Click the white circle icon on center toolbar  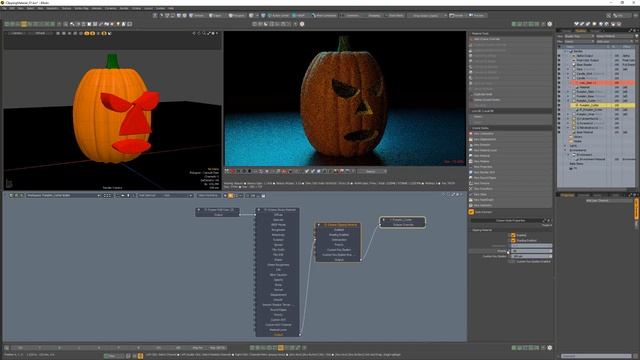[302, 24]
